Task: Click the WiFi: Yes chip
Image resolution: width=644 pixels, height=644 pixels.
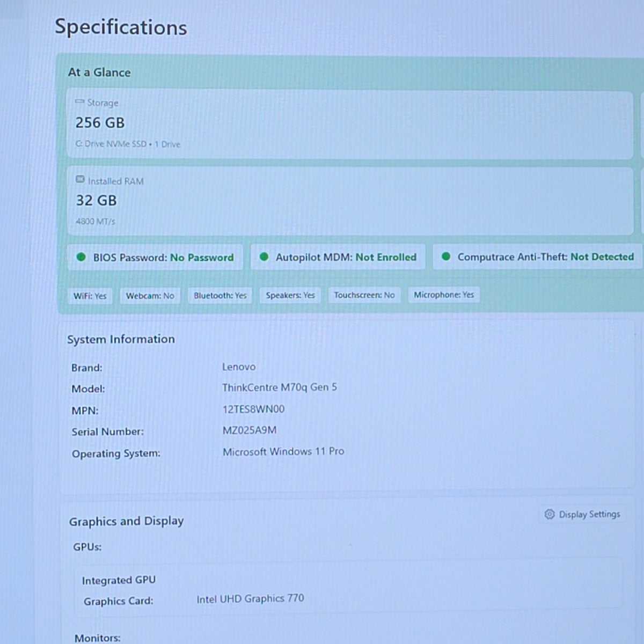Action: click(90, 296)
